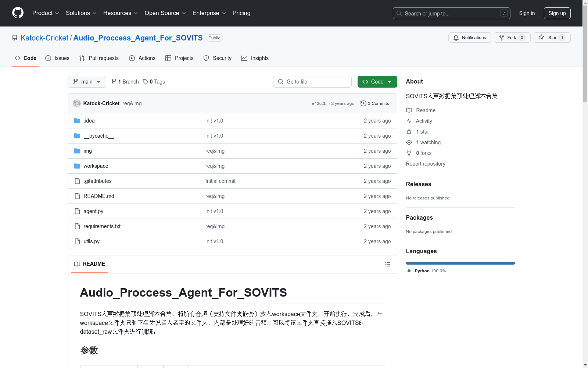Click the search magnifier icon in header
The image size is (588, 368).
coord(399,13)
